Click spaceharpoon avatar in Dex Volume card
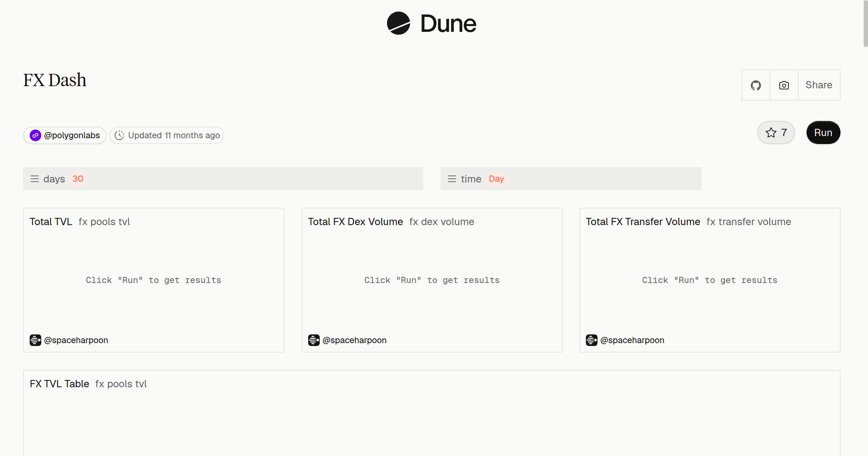This screenshot has height=456, width=868. 314,340
